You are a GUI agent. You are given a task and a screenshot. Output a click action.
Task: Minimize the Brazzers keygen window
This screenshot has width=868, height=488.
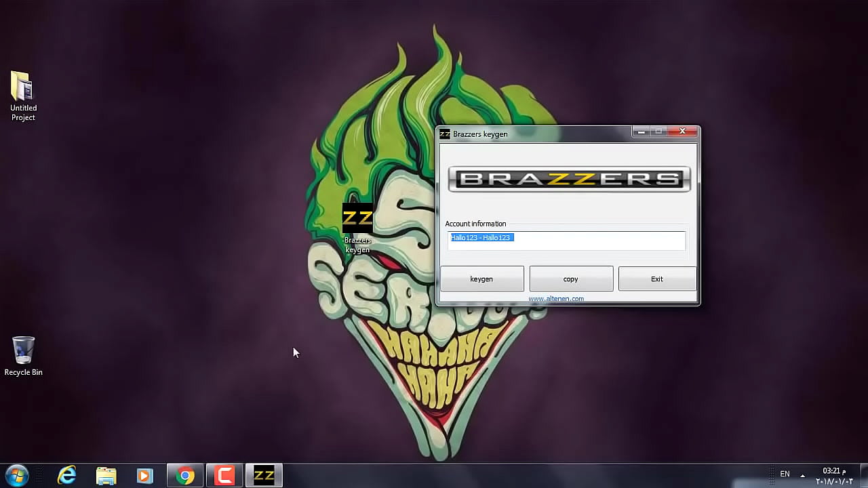pos(641,131)
